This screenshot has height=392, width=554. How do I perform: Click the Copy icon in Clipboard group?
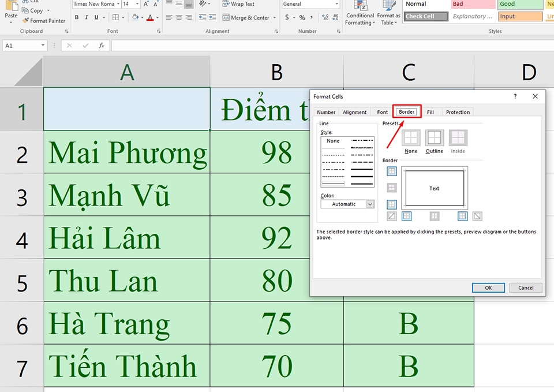click(25, 10)
